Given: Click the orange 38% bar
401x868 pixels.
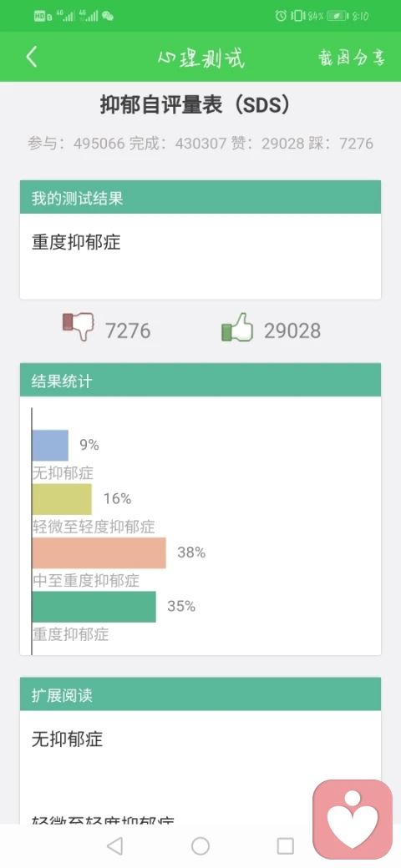Looking at the screenshot, I should click(x=99, y=553).
